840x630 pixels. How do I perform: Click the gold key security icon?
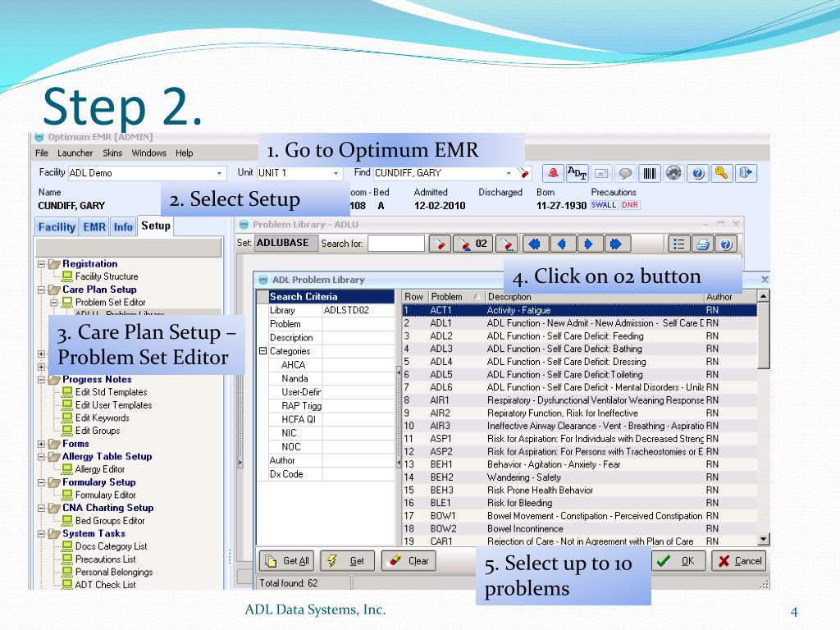(x=722, y=173)
